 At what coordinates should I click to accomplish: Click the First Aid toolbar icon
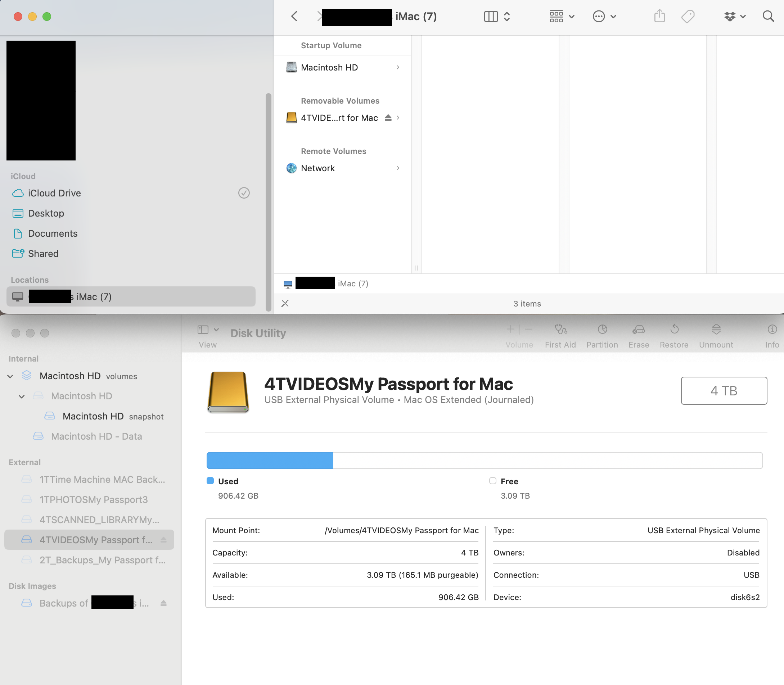click(x=560, y=330)
